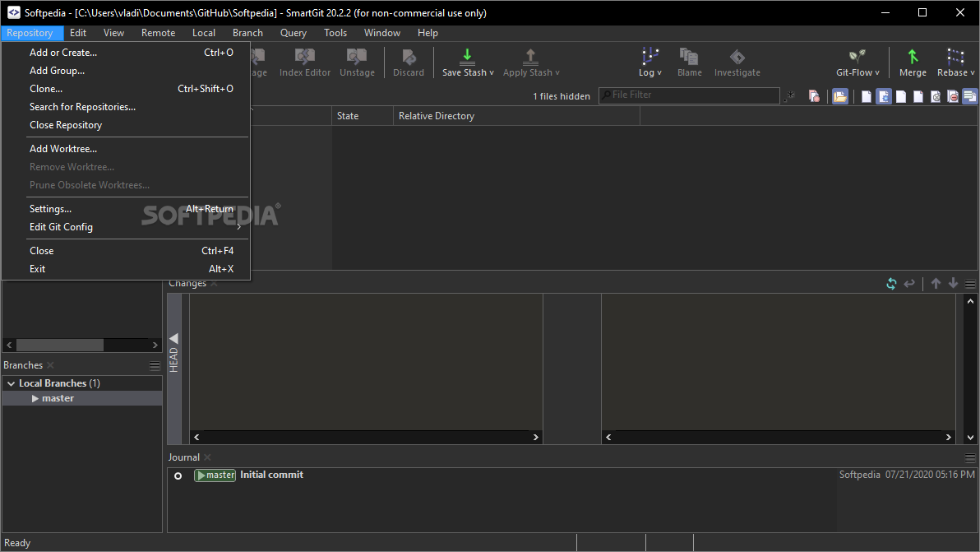Open the Local menu
Viewport: 980px width, 552px height.
[204, 33]
